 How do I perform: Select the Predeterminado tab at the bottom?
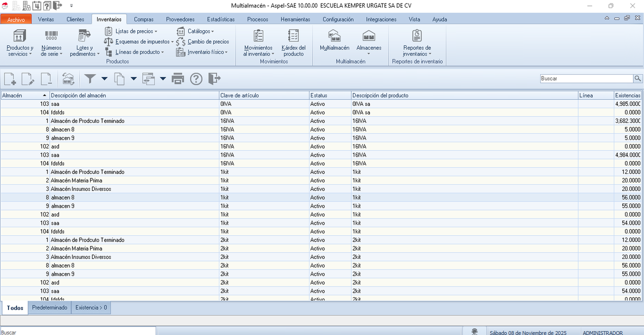[49, 308]
